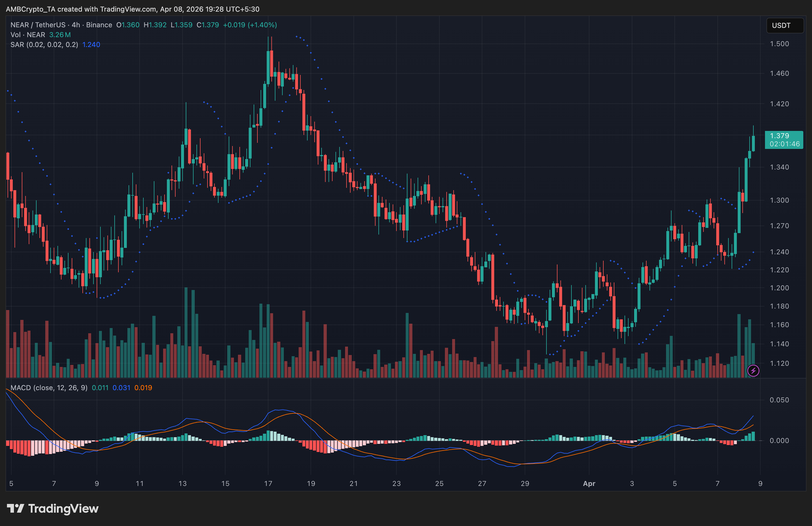Click the 1.500 price scale label
The height and width of the screenshot is (526, 812).
click(x=779, y=44)
